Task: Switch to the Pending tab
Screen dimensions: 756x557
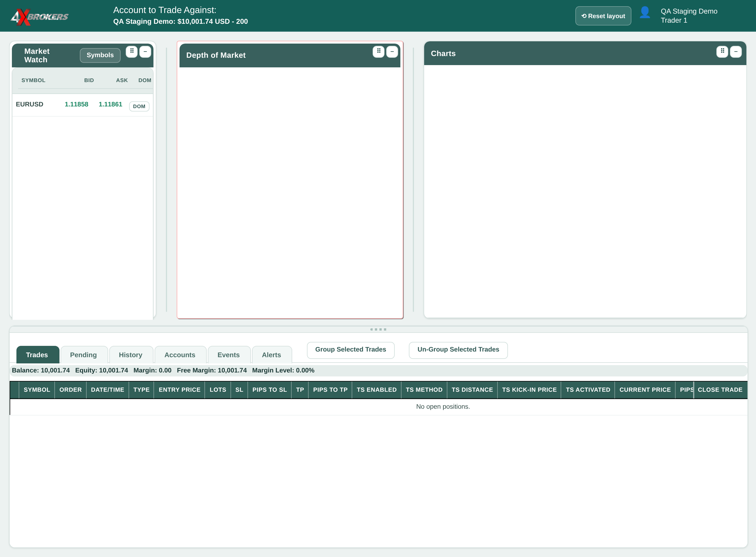Action: (x=84, y=355)
